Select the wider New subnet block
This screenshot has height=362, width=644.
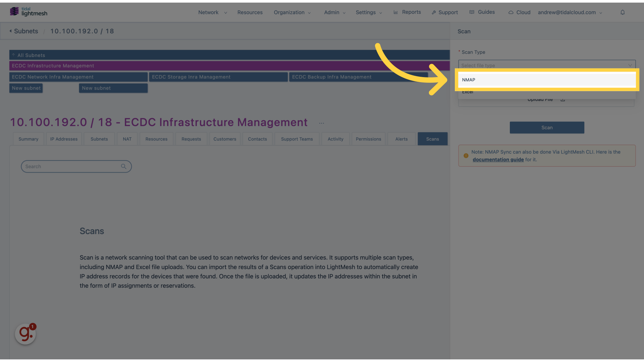click(x=113, y=88)
